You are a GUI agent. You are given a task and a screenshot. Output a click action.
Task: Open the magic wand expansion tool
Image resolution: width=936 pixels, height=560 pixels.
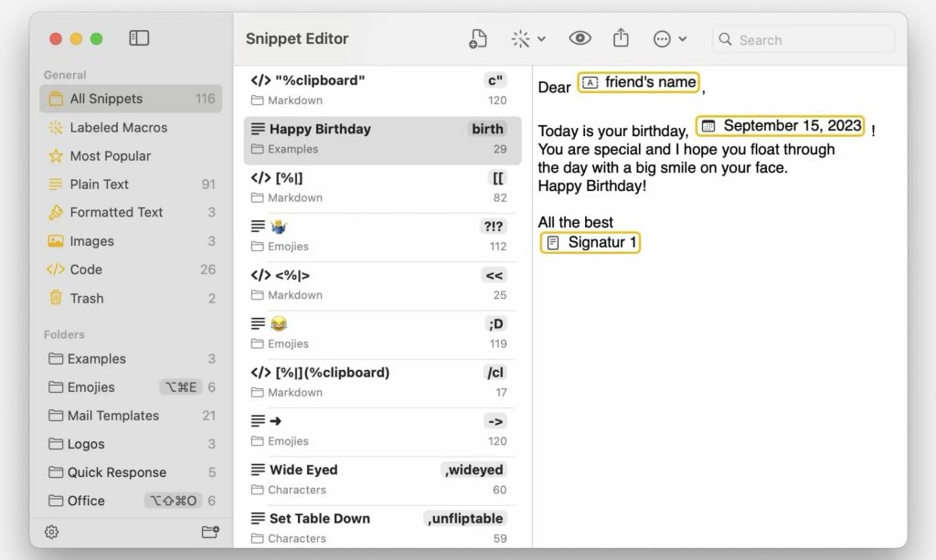[518, 38]
